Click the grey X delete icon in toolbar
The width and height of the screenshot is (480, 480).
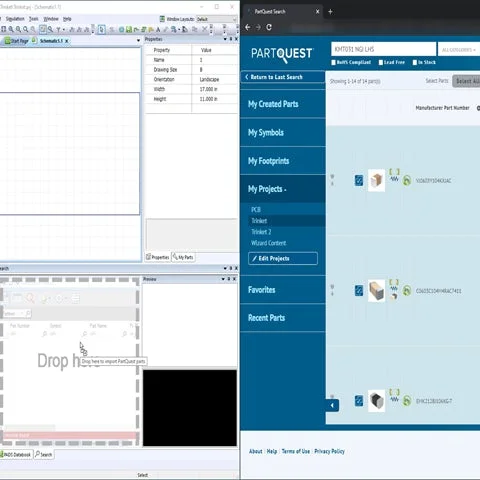[x=204, y=29]
